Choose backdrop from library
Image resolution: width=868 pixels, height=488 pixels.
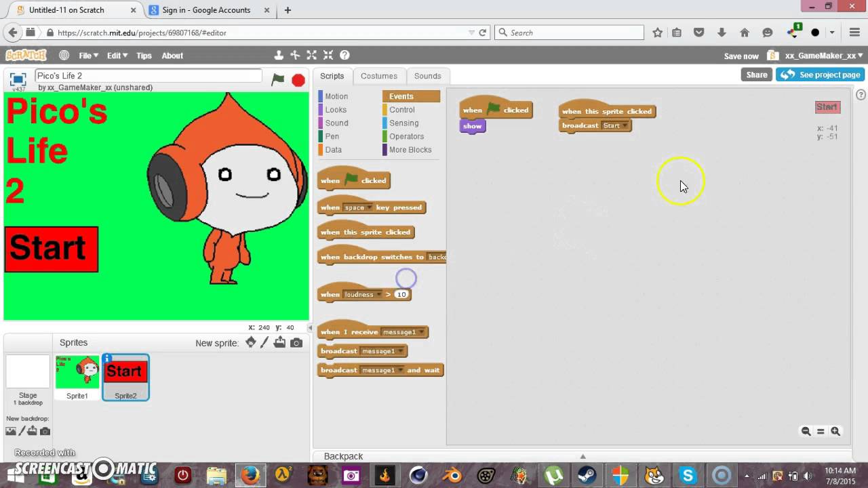(x=11, y=431)
